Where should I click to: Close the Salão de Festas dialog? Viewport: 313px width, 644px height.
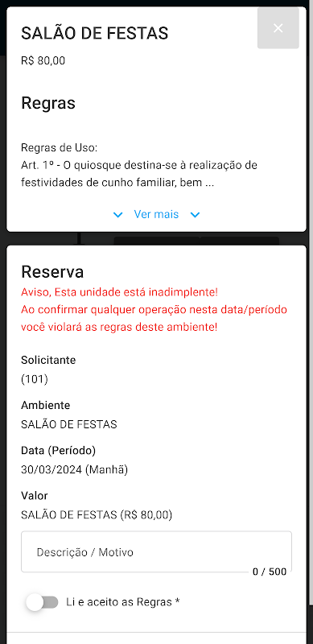point(278,28)
